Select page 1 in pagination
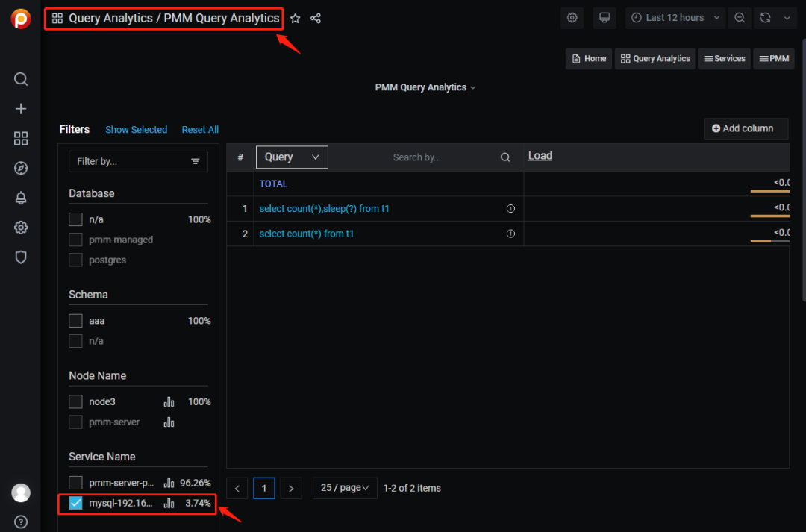The width and height of the screenshot is (806, 532). coord(264,488)
